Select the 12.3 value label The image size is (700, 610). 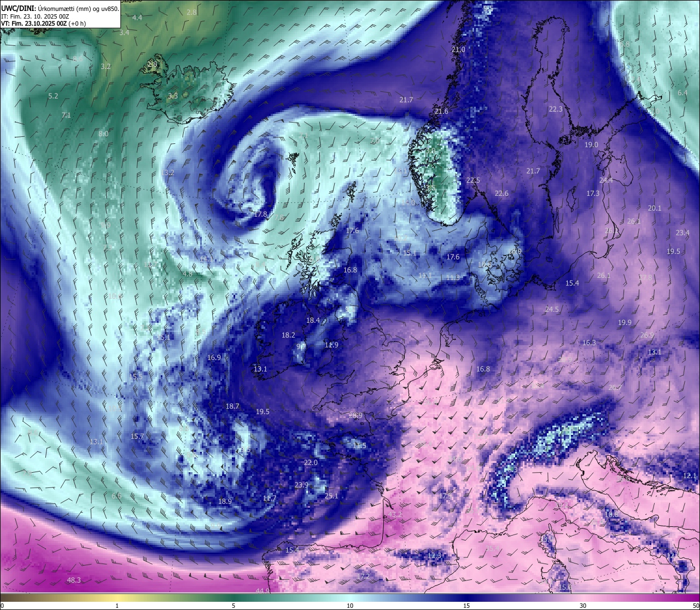click(x=434, y=556)
